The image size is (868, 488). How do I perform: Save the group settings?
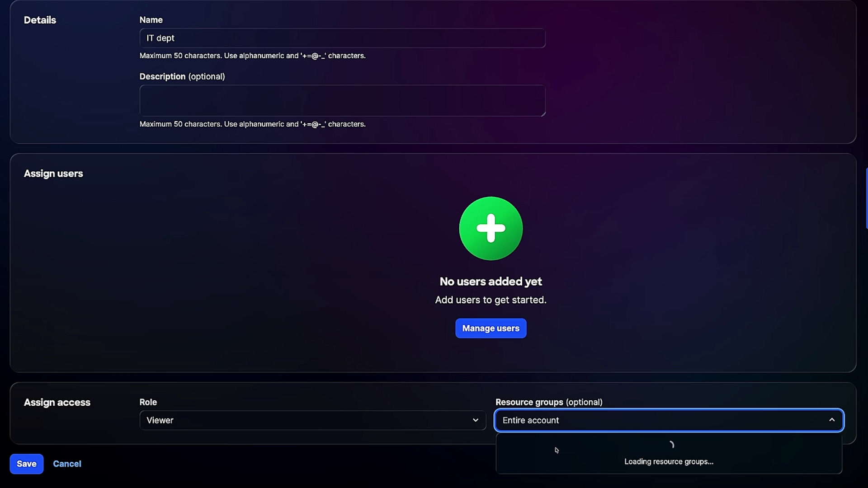click(x=27, y=464)
